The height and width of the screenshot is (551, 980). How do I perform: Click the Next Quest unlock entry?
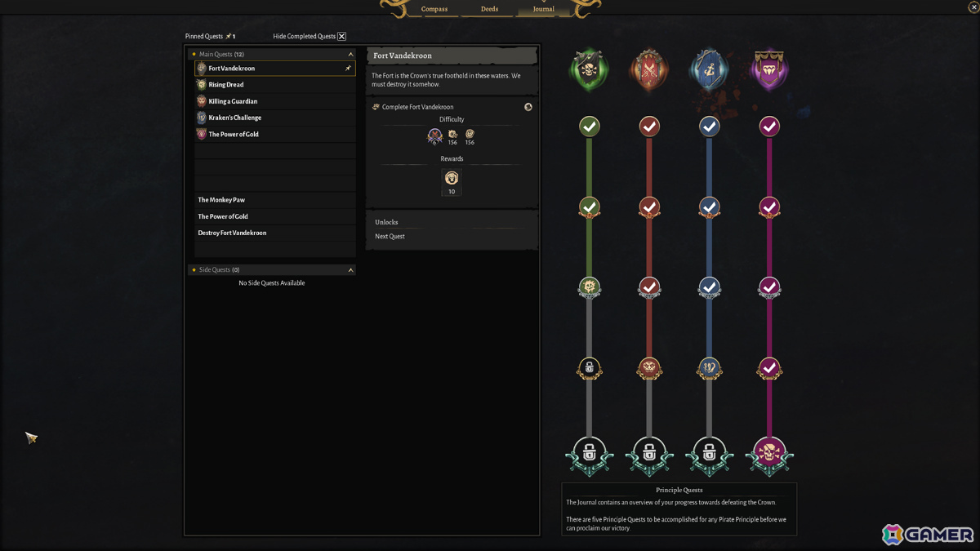[390, 237]
